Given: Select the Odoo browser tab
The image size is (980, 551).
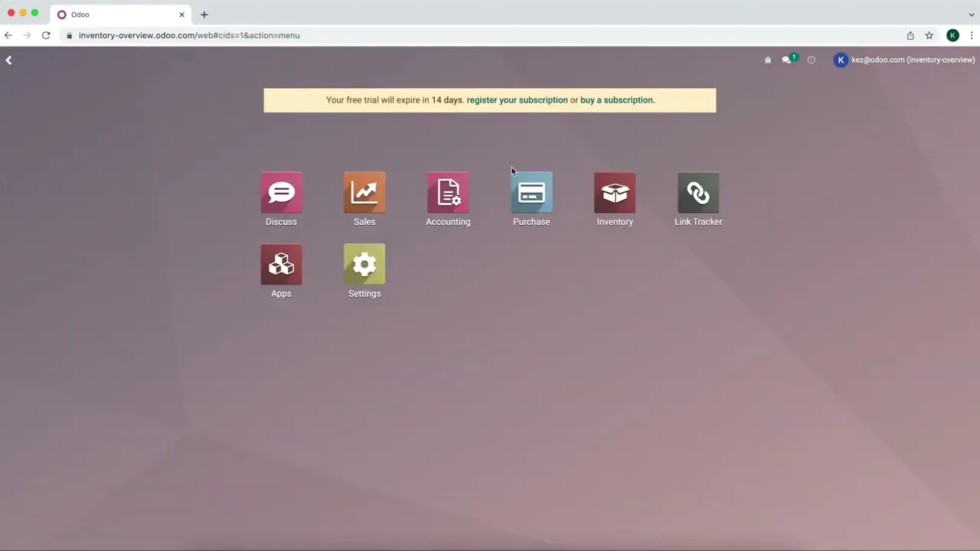Looking at the screenshot, I should (120, 15).
